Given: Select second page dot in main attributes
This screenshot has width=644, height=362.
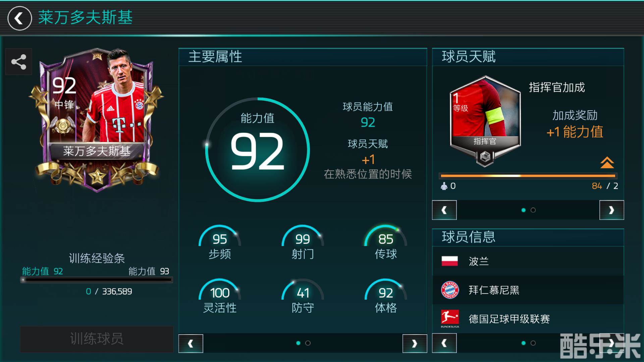Looking at the screenshot, I should click(308, 343).
